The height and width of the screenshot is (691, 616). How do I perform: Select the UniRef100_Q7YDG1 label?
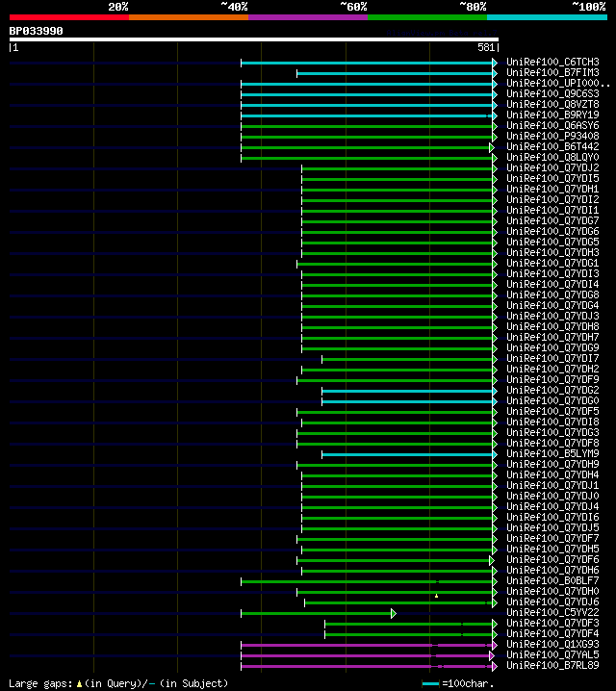552,263
